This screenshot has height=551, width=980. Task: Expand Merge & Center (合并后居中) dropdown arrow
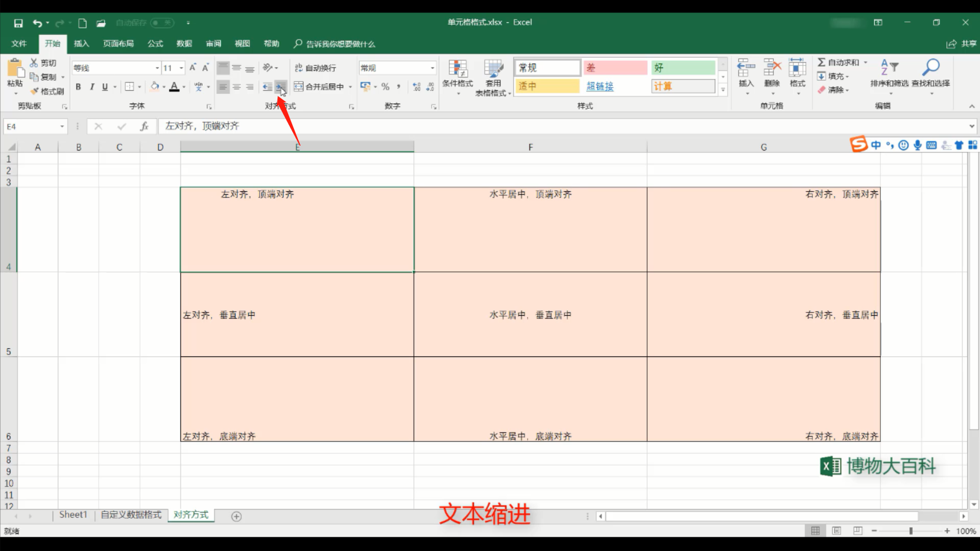[350, 87]
